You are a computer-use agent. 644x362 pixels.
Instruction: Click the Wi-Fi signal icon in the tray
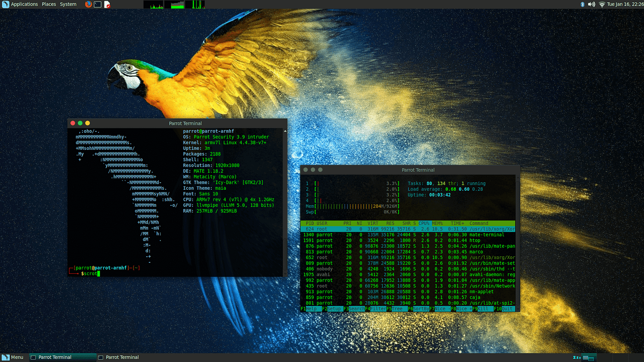coord(601,4)
